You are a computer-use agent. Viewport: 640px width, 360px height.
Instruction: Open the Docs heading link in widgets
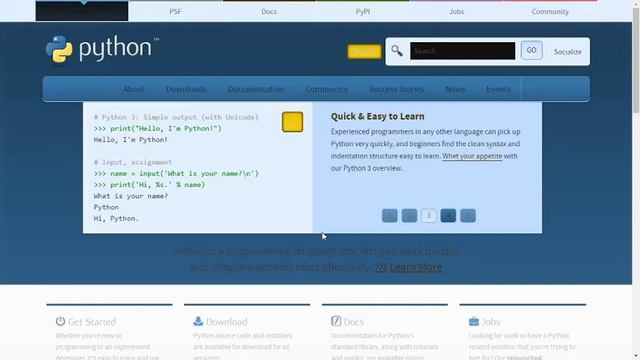353,322
